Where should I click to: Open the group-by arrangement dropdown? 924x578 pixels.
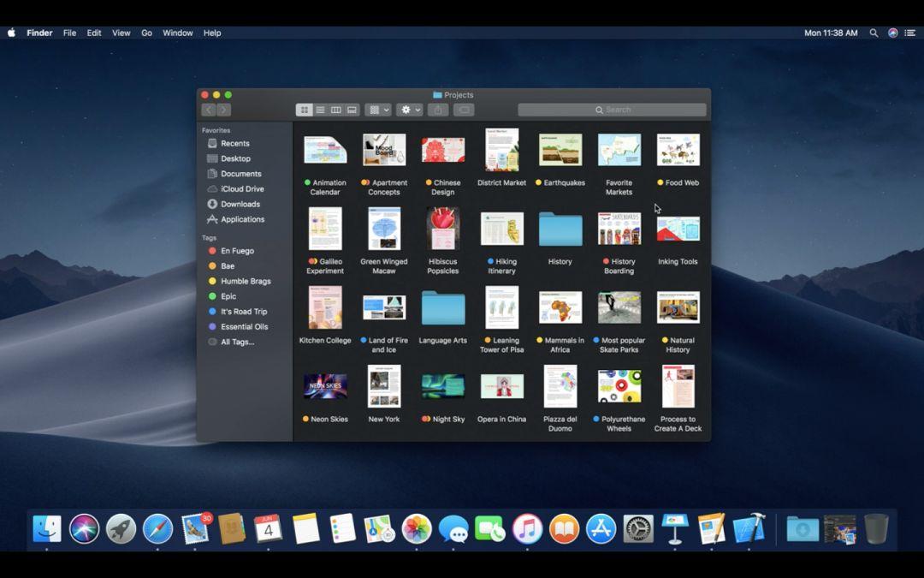click(x=377, y=110)
